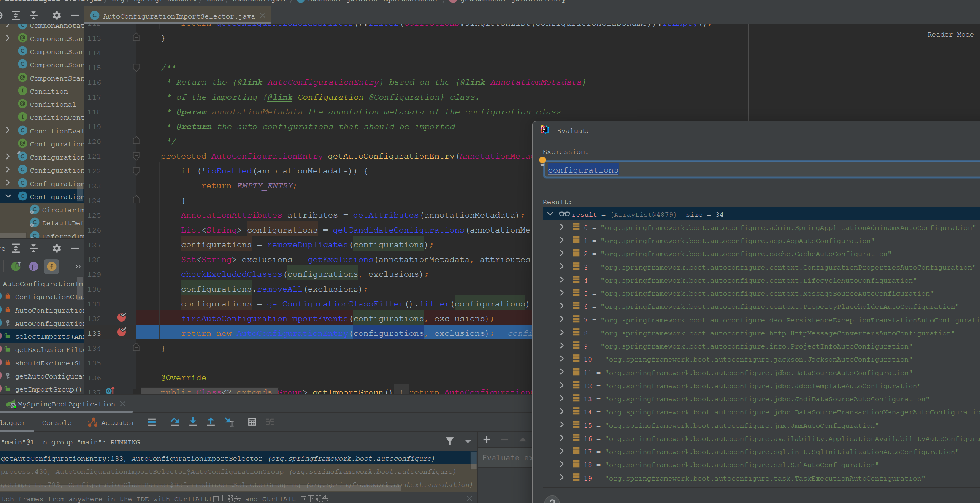980x503 pixels.
Task: Click the frames filter funnel icon
Action: click(x=449, y=441)
